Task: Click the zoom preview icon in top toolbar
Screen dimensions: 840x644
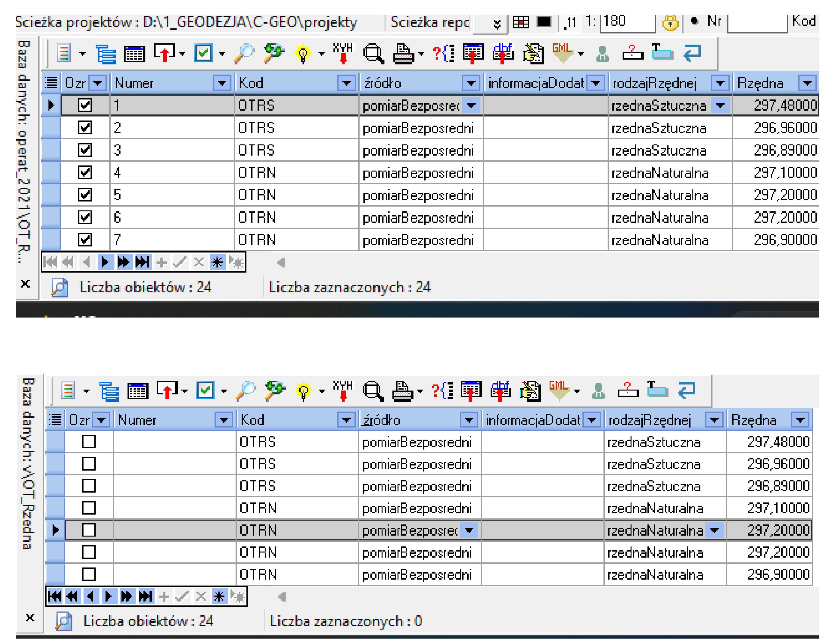Action: 374,54
